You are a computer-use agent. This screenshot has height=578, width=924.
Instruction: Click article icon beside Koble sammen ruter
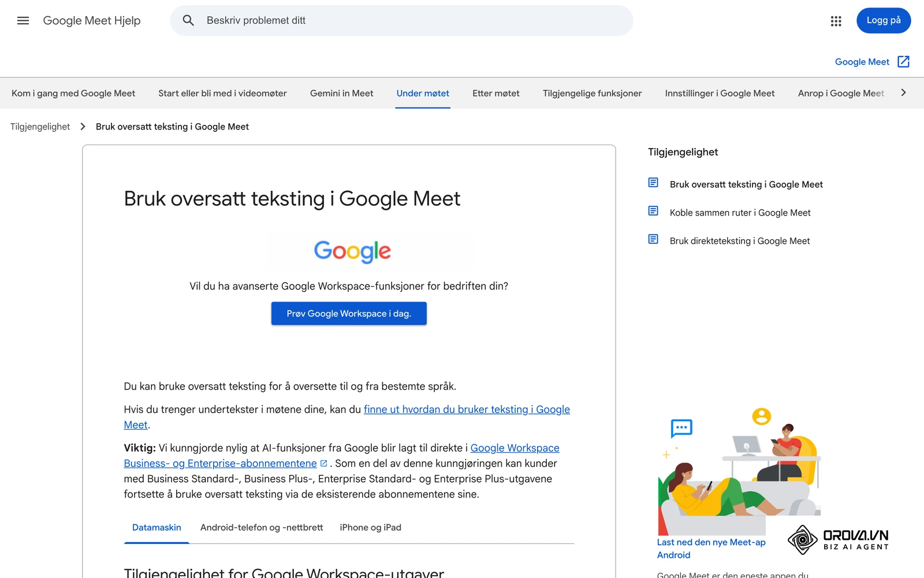coord(653,212)
